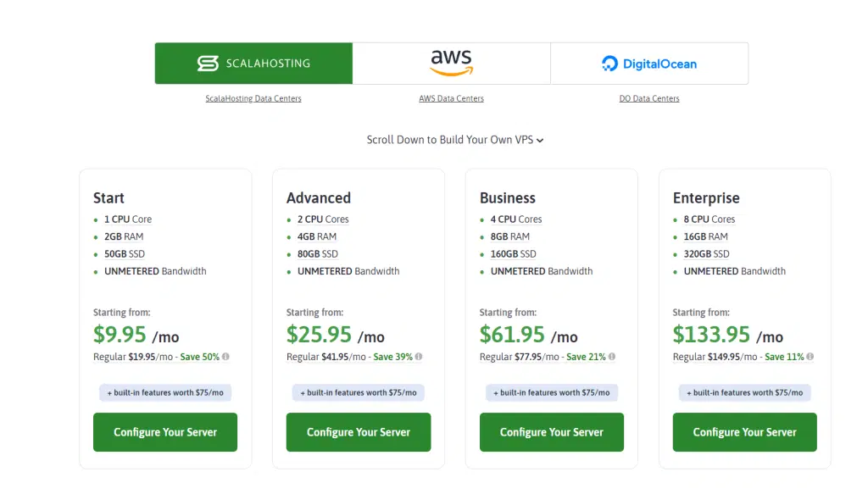Image resolution: width=868 pixels, height=494 pixels.
Task: Click the Advanced plan heading
Action: [319, 198]
